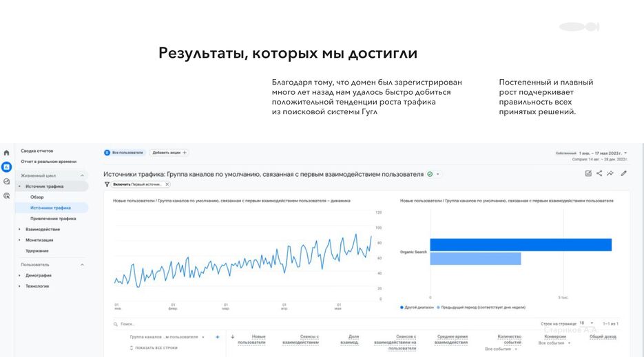644x357 pixels.
Task: Open the Advertising target icon in rail
Action: 7,196
